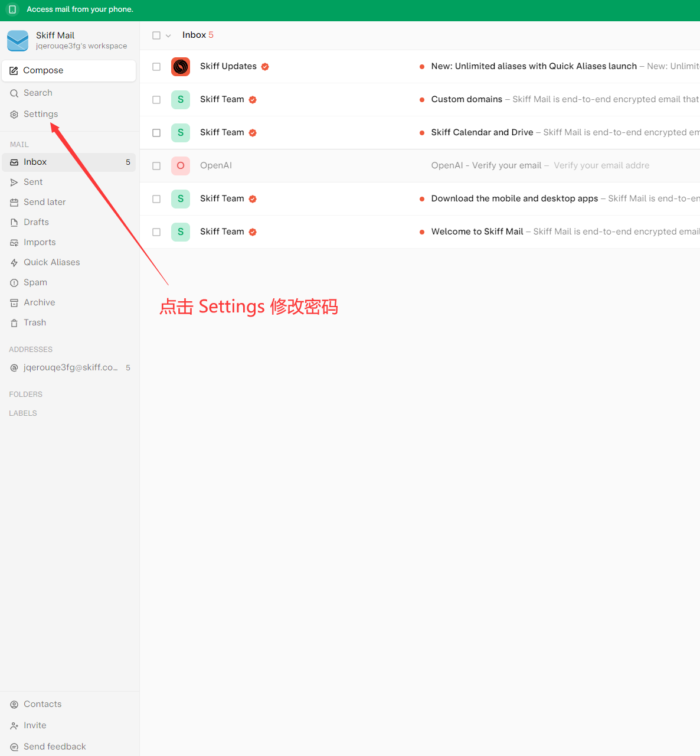
Task: Select the jqerouqe3fg@skiff.co address filter
Action: click(x=69, y=368)
